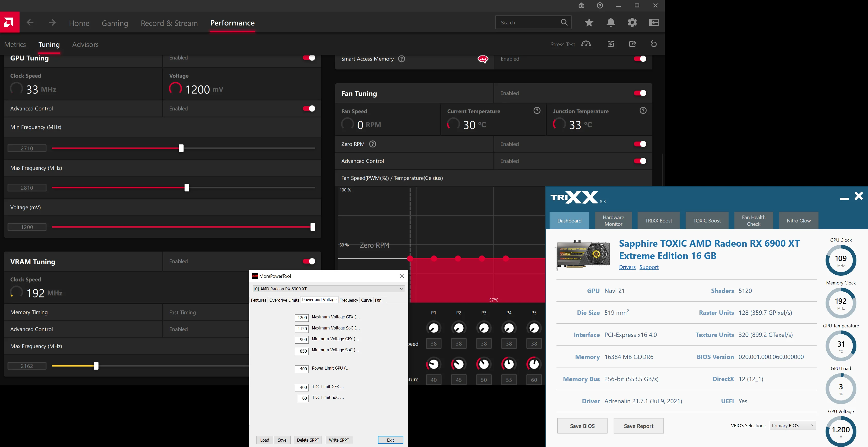Screen dimensions: 868x447
Task: Go back with the left arrow icon
Action: pyautogui.click(x=30, y=23)
